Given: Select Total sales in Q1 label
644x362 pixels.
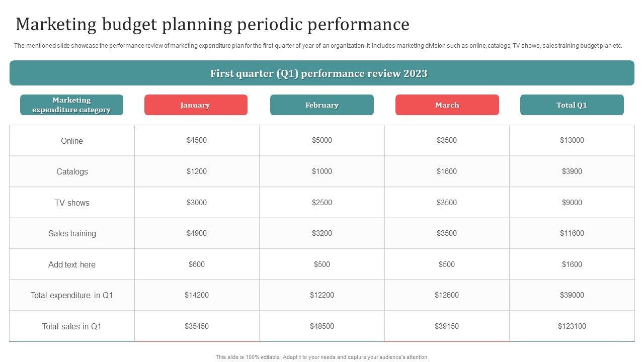Looking at the screenshot, I should (x=72, y=326).
